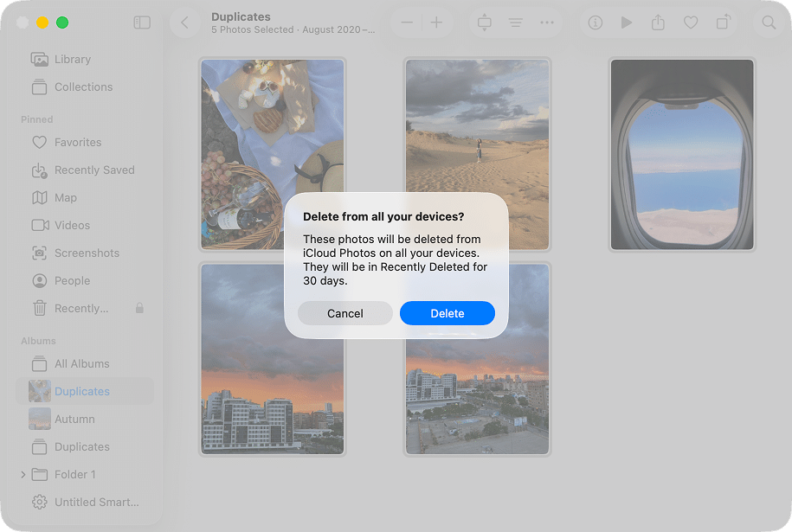Open the filter sort options

click(516, 22)
